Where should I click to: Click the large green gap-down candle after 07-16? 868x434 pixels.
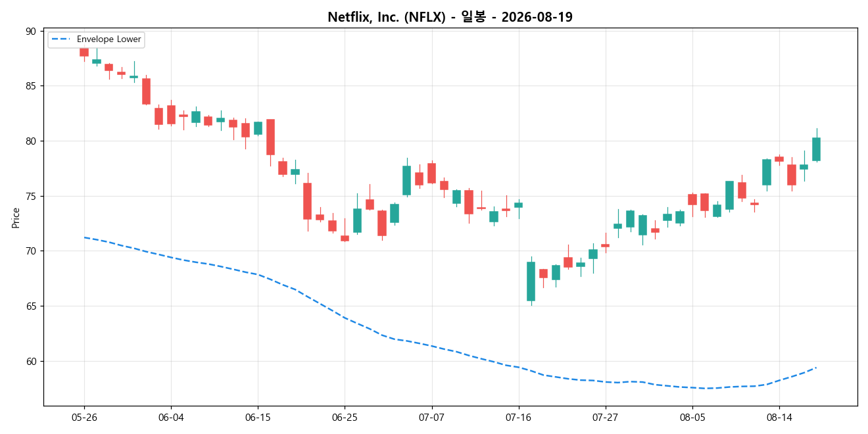point(531,281)
